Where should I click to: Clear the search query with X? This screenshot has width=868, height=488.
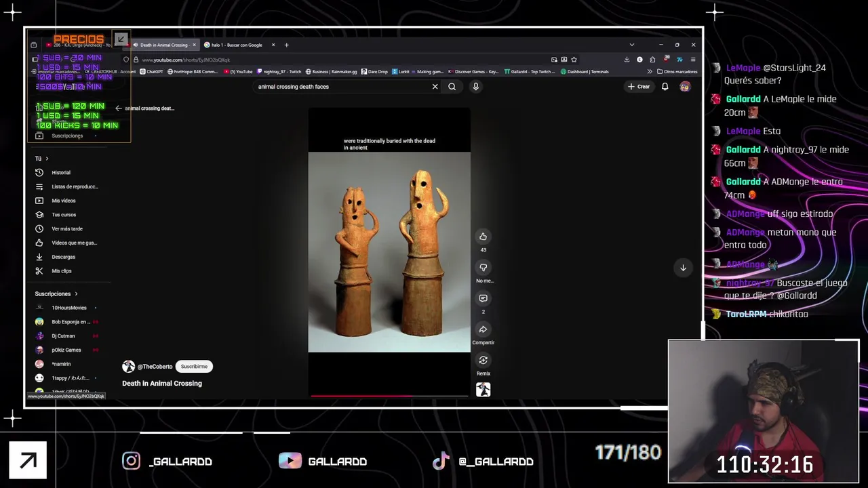click(x=435, y=87)
